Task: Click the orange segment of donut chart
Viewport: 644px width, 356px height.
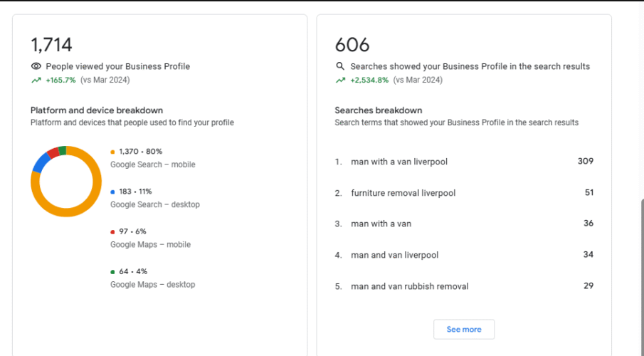Action: pyautogui.click(x=78, y=206)
